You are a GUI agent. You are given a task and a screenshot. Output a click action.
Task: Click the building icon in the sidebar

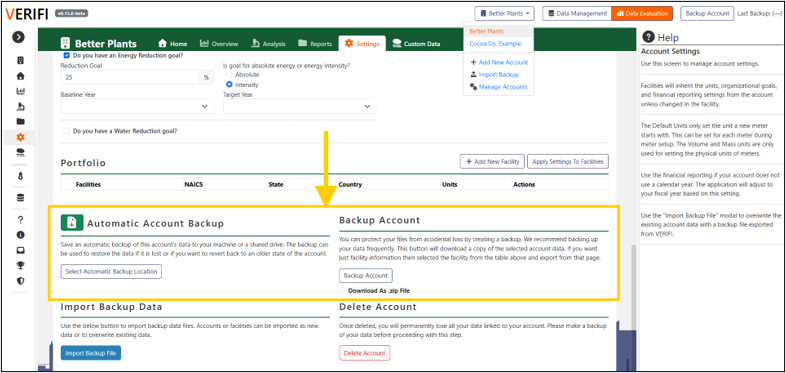pyautogui.click(x=21, y=61)
